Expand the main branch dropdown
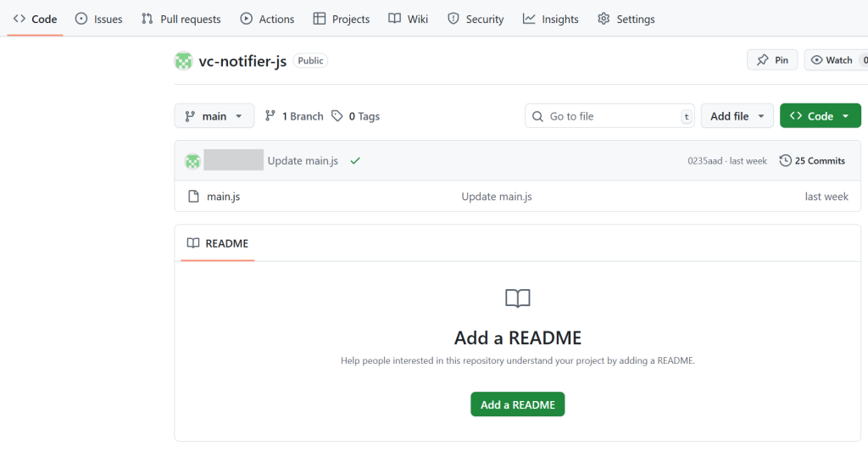 pos(214,116)
